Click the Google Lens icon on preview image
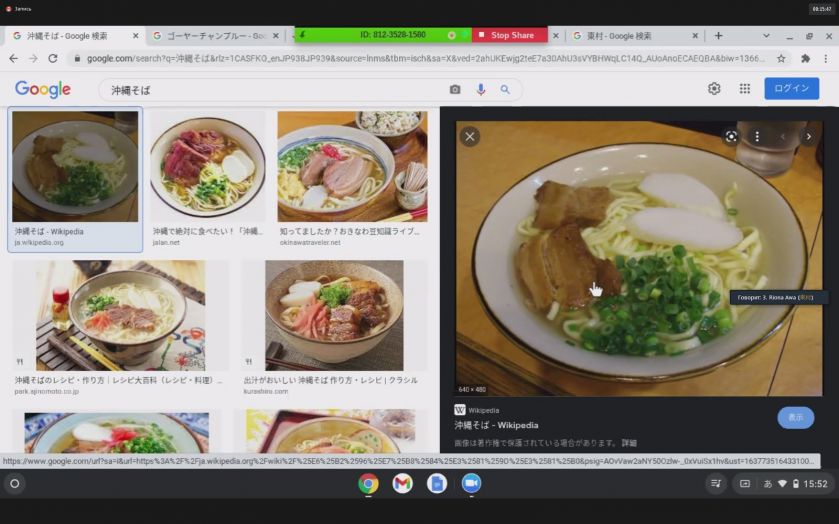 731,137
